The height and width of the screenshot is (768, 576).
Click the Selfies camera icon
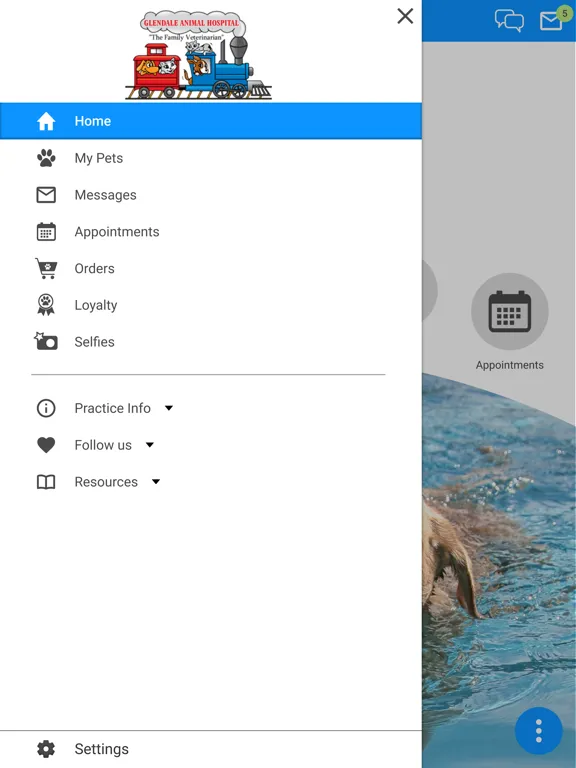click(x=46, y=341)
